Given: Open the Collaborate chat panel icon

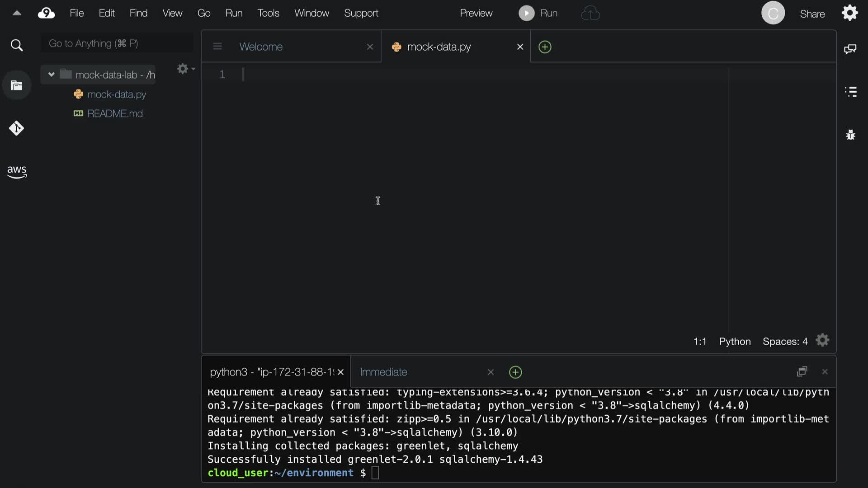Looking at the screenshot, I should pyautogui.click(x=850, y=49).
